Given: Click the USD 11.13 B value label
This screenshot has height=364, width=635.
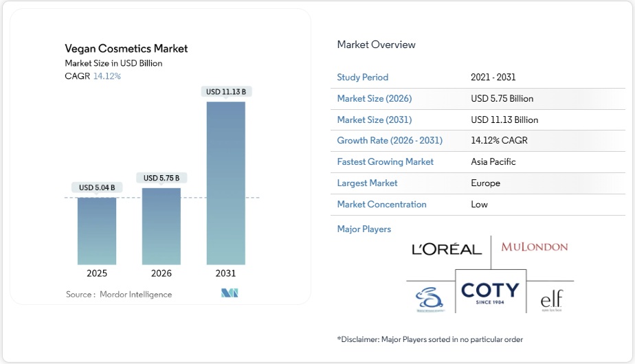Looking at the screenshot, I should click(225, 91).
